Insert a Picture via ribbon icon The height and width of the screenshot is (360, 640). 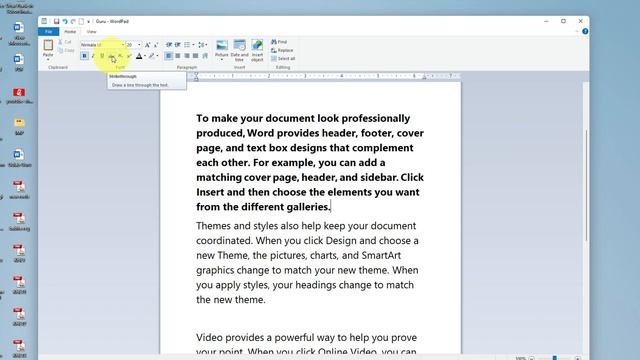tap(222, 45)
